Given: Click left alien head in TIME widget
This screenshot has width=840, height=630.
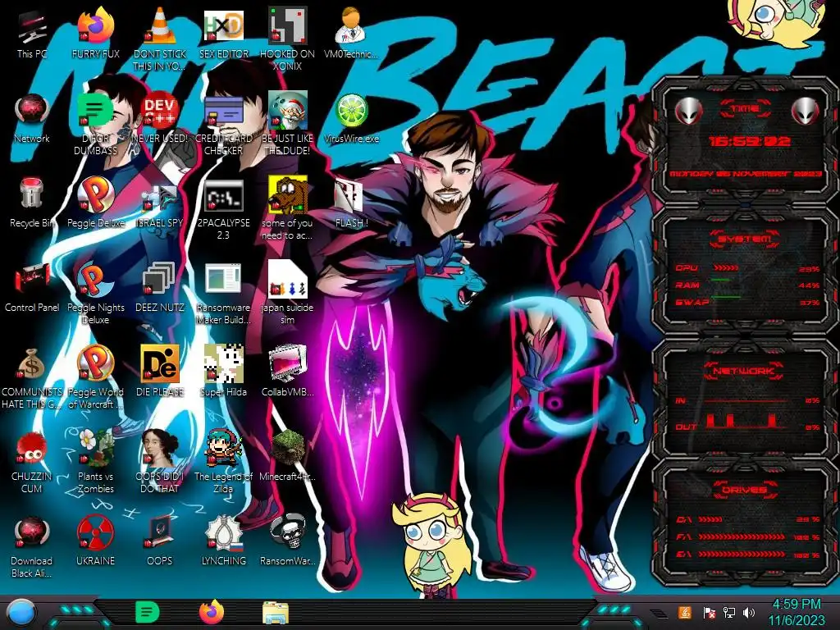Looking at the screenshot, I should click(688, 112).
